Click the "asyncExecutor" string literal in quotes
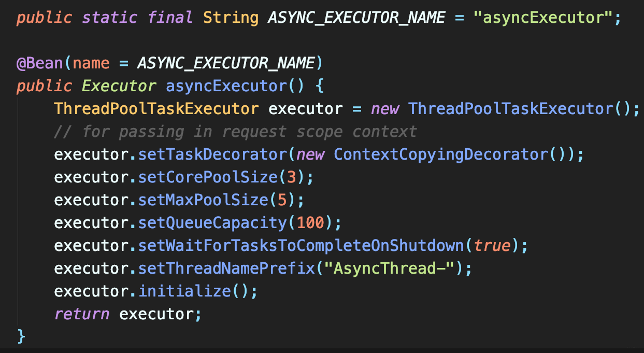The height and width of the screenshot is (353, 644). pos(542,18)
